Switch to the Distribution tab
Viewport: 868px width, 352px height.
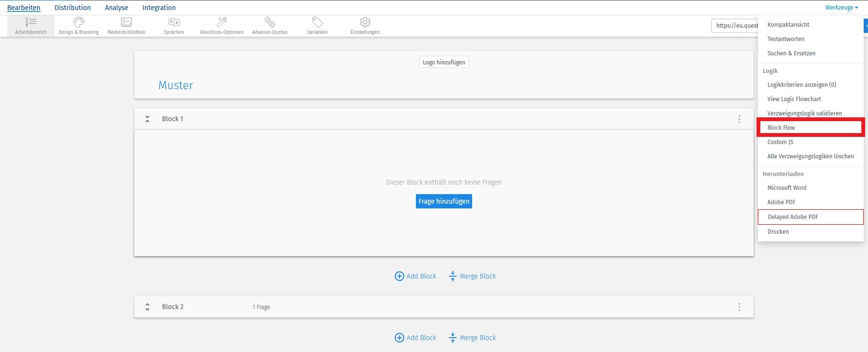tap(72, 8)
